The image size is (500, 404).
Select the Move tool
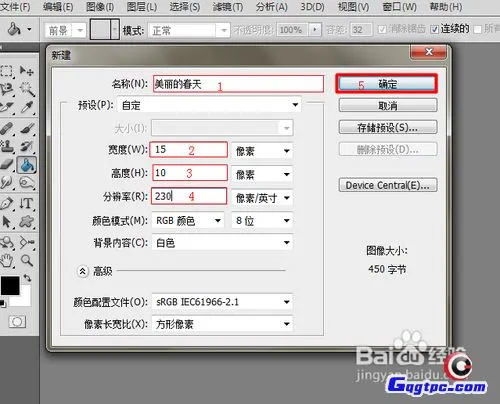point(26,71)
